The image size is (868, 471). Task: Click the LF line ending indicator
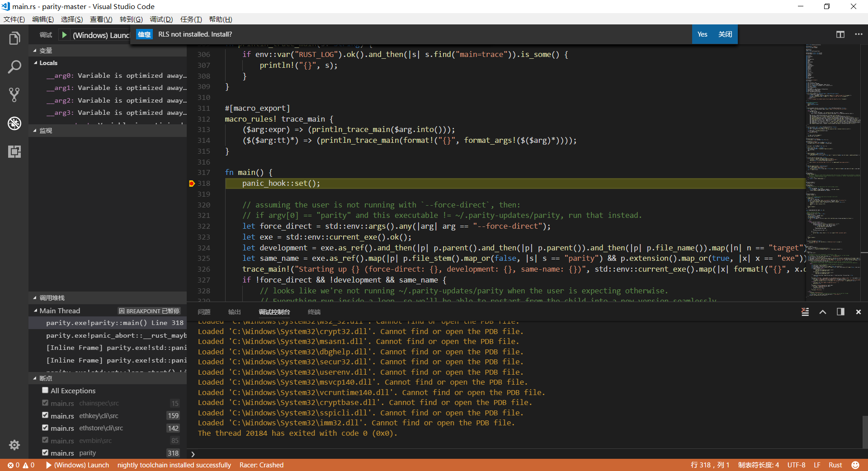817,465
